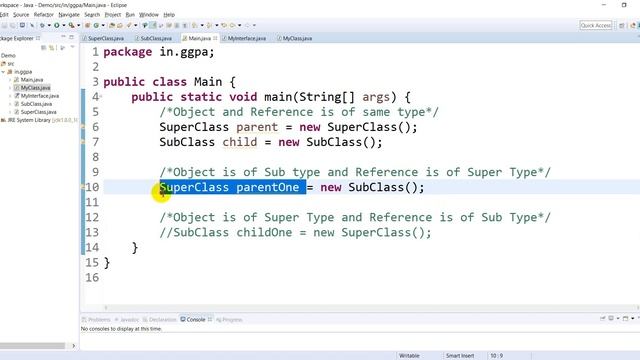
Task: Open the Run dropdown arrow
Action: coord(64,25)
